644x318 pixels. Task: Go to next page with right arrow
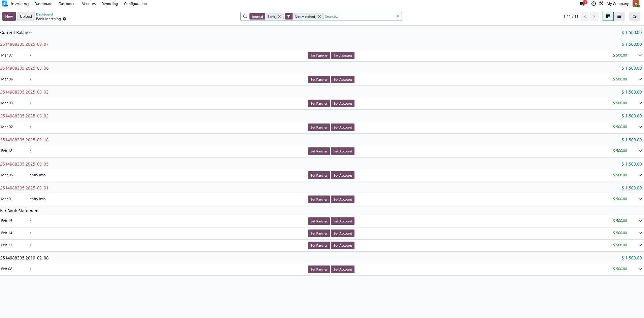tap(594, 16)
